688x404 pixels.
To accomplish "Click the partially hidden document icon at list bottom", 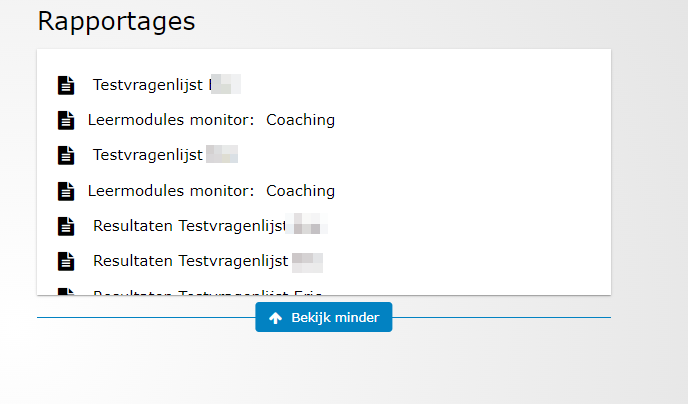I will pyautogui.click(x=66, y=292).
